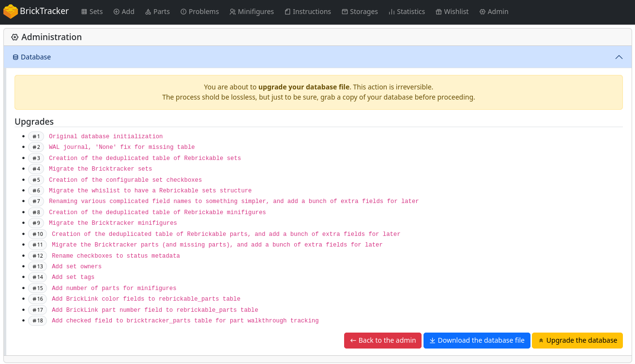Click upgrade #1 Original database initialization

point(106,136)
